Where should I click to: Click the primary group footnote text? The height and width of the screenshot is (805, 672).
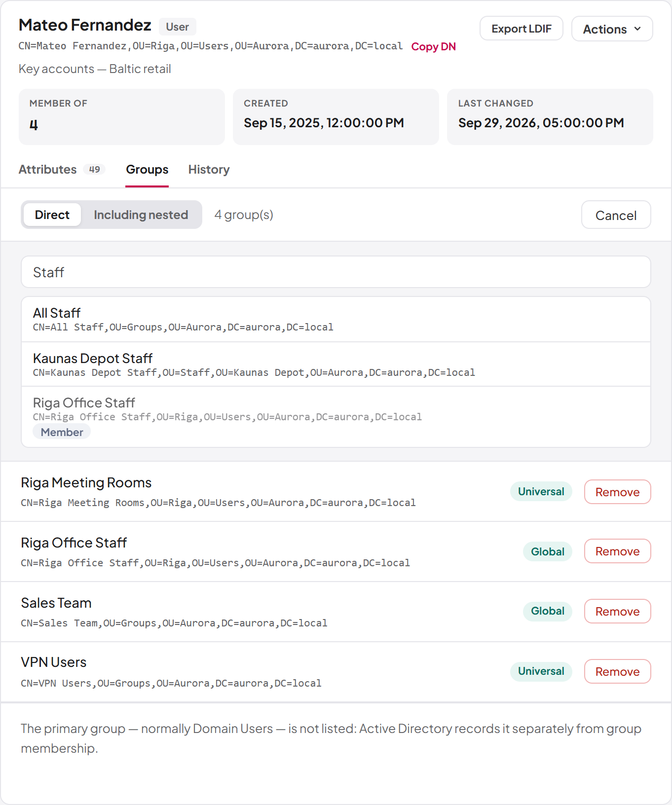click(331, 738)
